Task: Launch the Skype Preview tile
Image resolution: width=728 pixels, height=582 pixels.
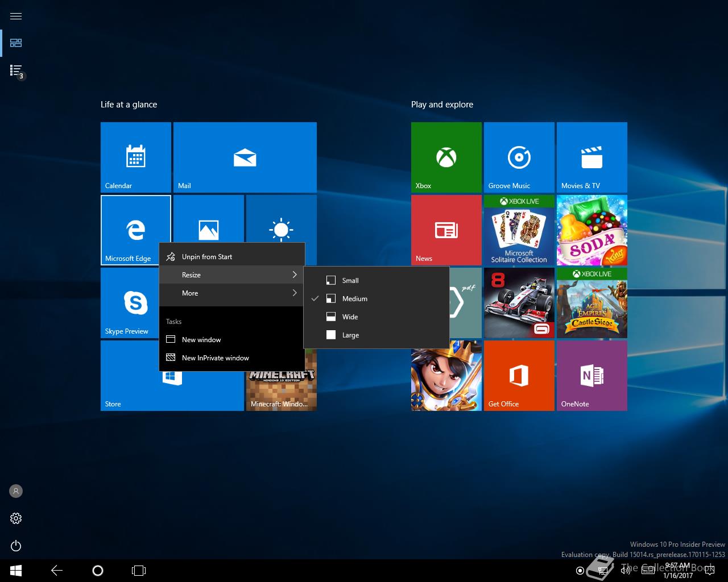Action: click(x=130, y=303)
